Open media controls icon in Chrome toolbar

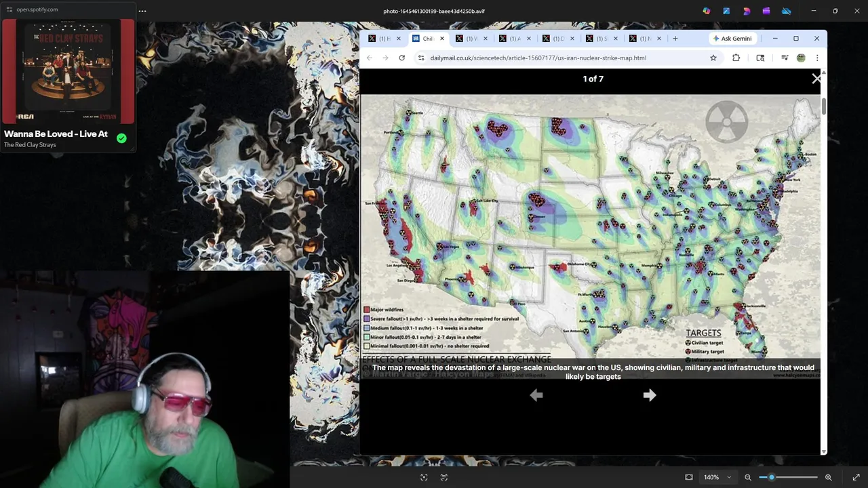tap(785, 58)
